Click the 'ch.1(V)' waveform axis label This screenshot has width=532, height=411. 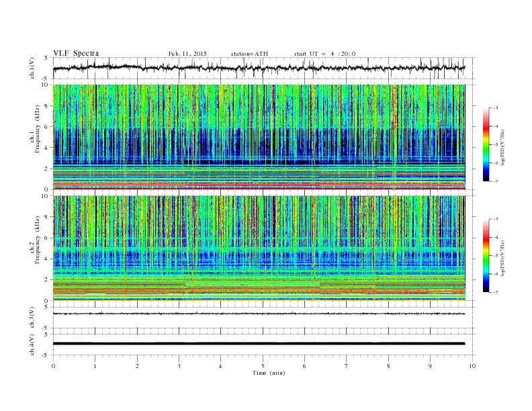32,68
